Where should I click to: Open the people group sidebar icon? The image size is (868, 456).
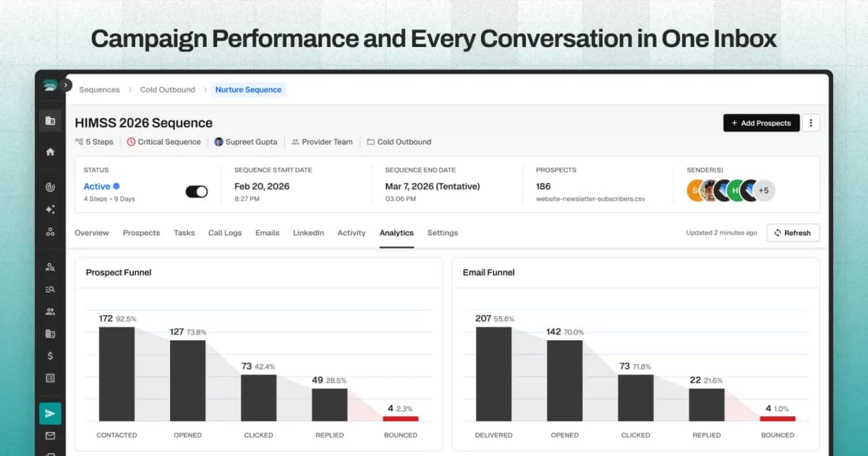(50, 311)
